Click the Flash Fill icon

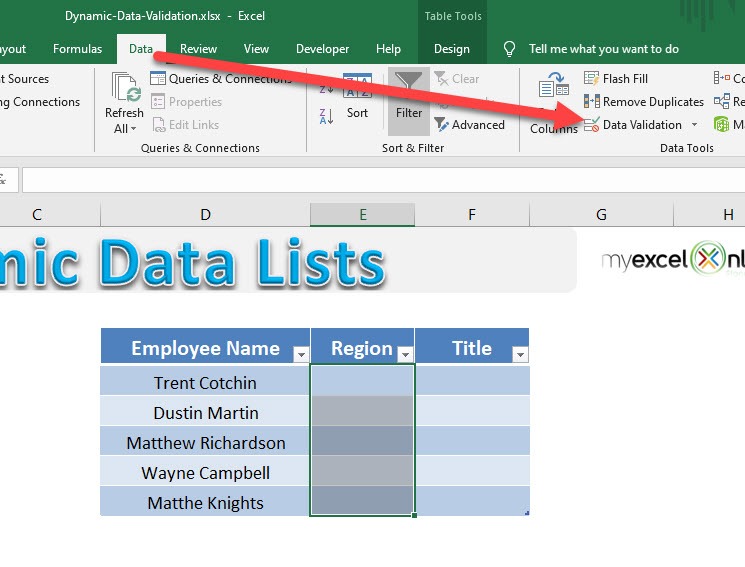[592, 78]
